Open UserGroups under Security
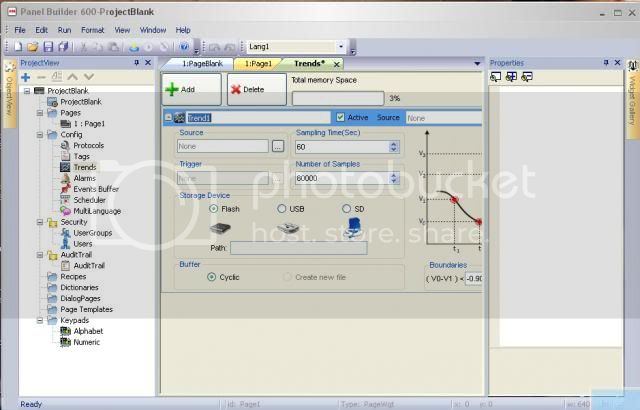 93,233
